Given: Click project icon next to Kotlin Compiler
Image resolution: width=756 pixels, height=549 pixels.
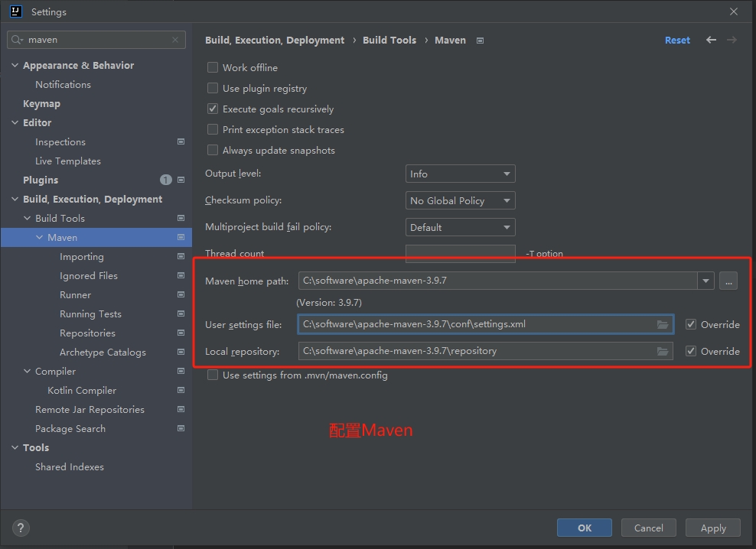Looking at the screenshot, I should tap(181, 391).
